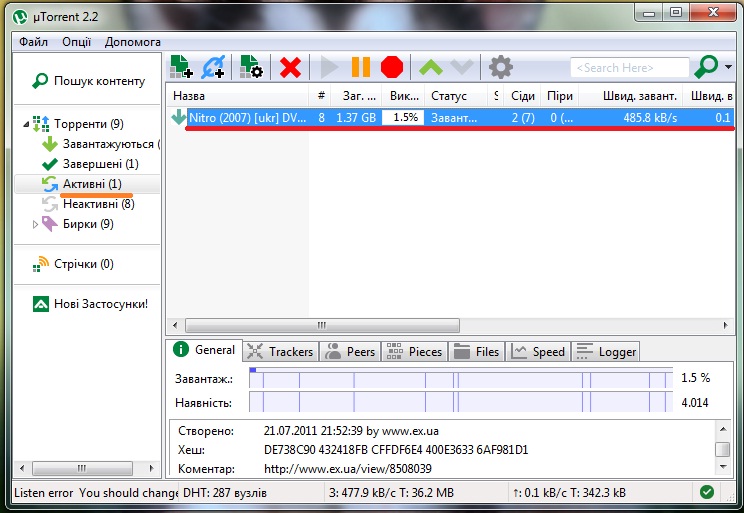Sort by the Піри column header

(560, 96)
